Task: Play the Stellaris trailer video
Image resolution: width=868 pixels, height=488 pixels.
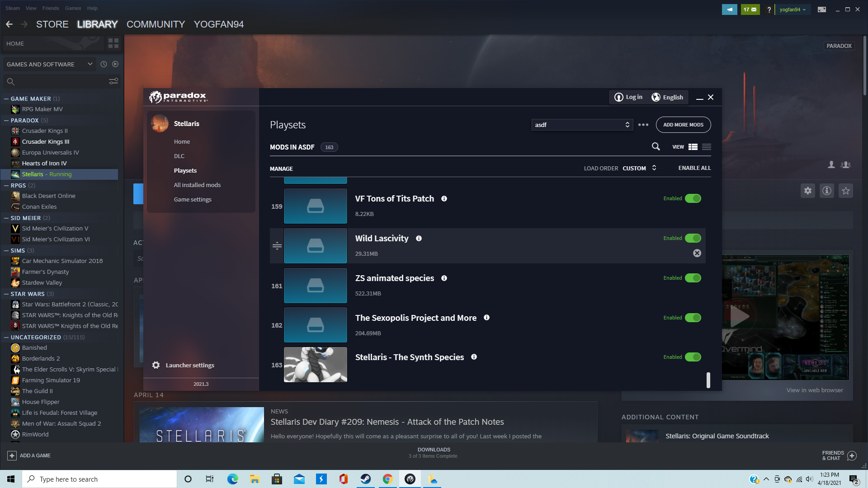Action: click(740, 316)
